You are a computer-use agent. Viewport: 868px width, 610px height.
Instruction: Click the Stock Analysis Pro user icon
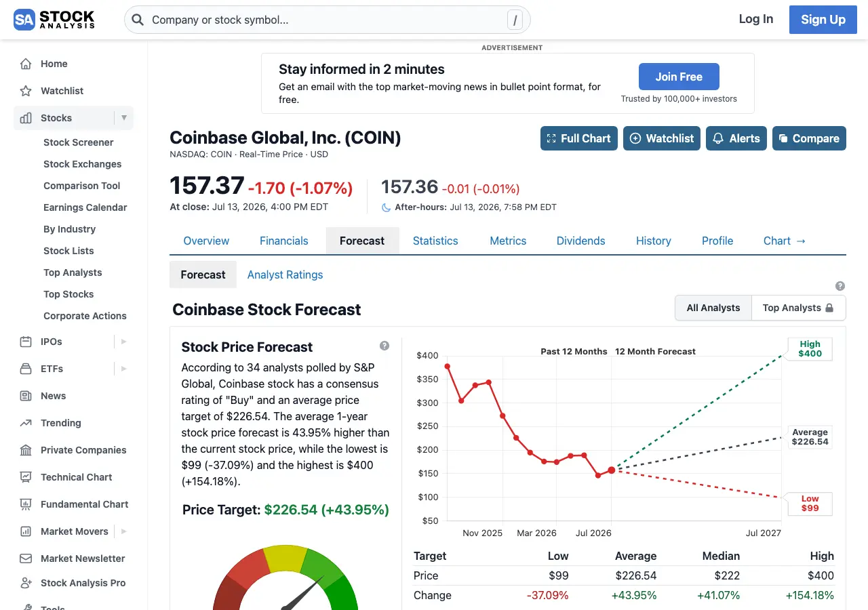coord(26,583)
